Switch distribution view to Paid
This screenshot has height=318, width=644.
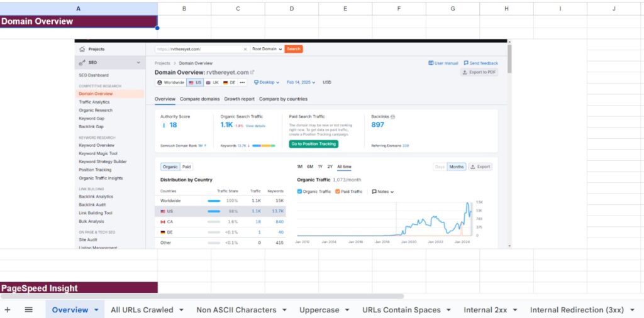pyautogui.click(x=187, y=167)
